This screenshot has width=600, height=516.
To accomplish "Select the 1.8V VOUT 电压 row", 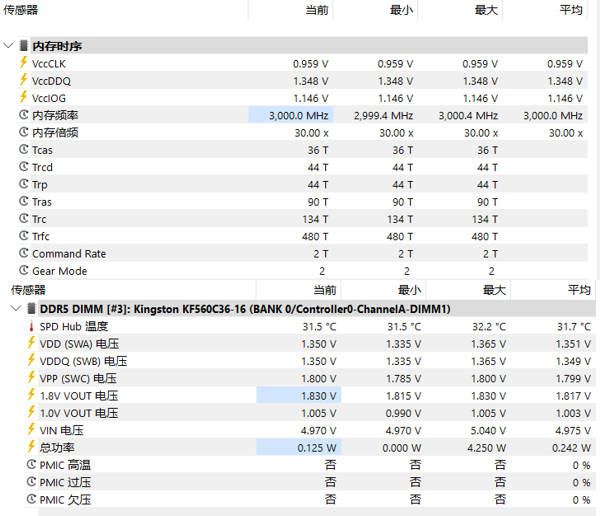I will pos(310,395).
